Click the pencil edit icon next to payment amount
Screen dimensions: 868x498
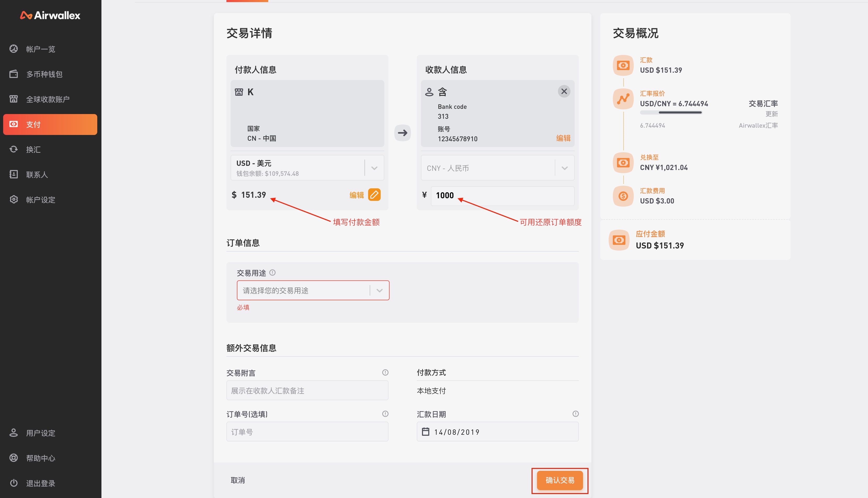(x=374, y=194)
